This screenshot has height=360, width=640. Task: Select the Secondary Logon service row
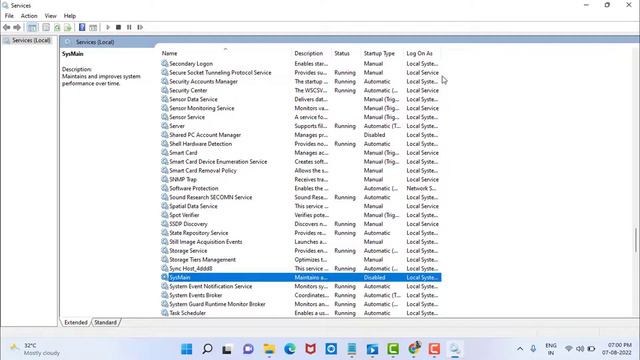(x=300, y=64)
